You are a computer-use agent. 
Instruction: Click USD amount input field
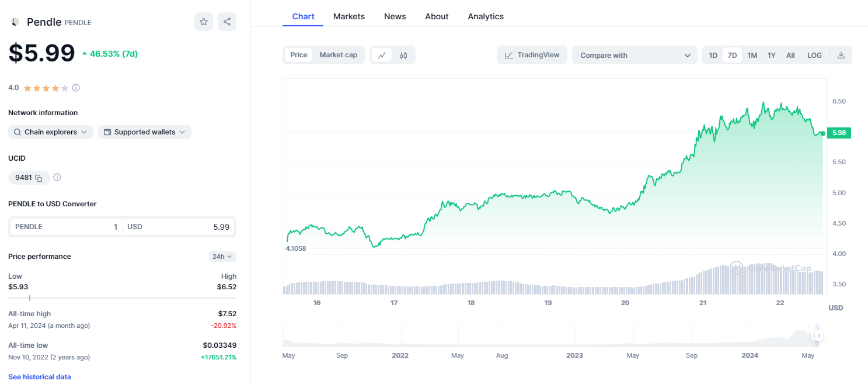point(179,227)
